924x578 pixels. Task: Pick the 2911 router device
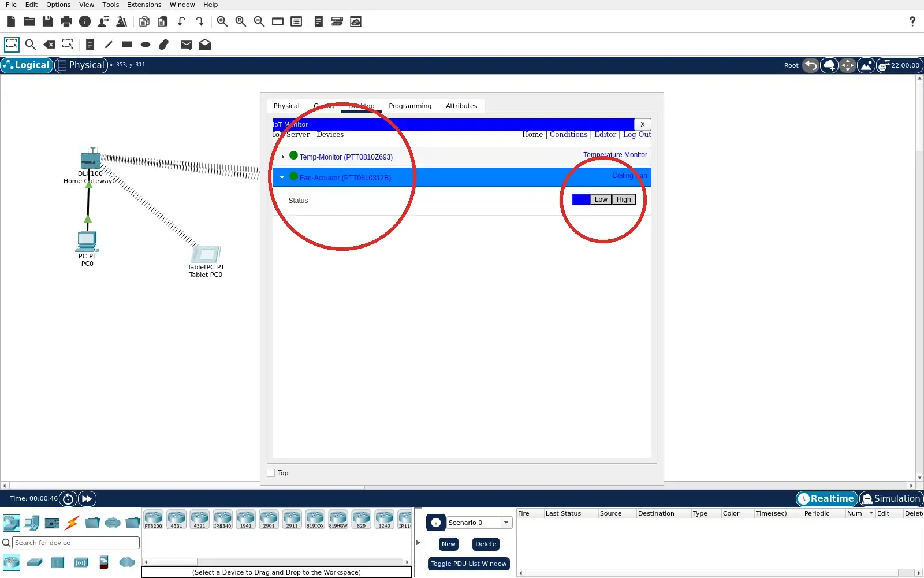pyautogui.click(x=292, y=520)
